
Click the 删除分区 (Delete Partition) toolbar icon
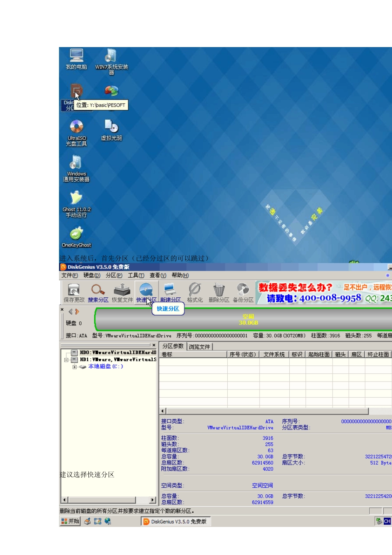[219, 292]
